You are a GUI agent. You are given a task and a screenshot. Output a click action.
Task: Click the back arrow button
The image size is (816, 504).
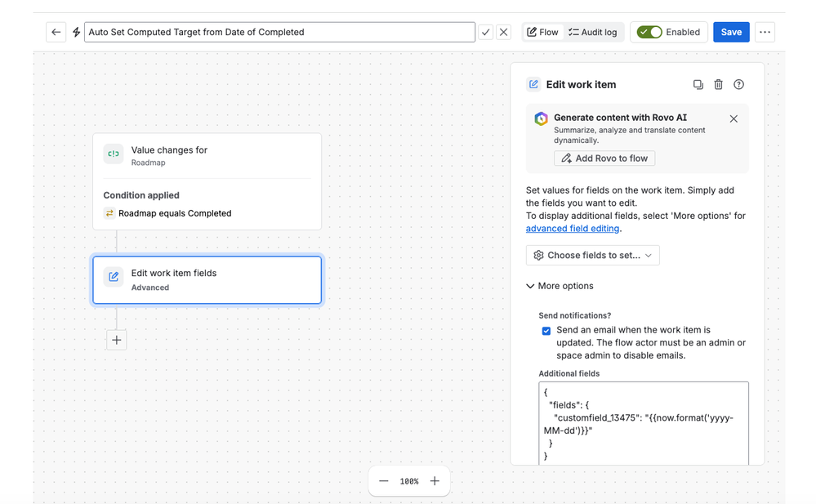tap(56, 32)
